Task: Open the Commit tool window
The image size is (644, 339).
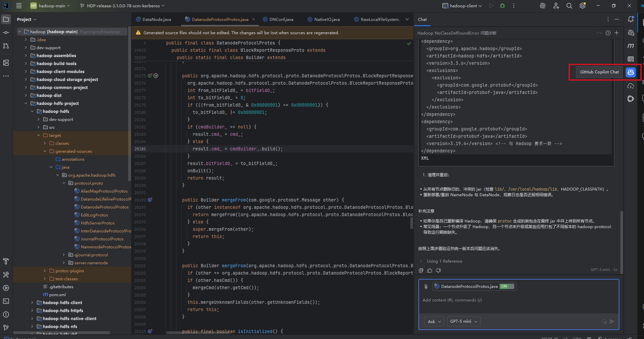Action: pyautogui.click(x=6, y=33)
